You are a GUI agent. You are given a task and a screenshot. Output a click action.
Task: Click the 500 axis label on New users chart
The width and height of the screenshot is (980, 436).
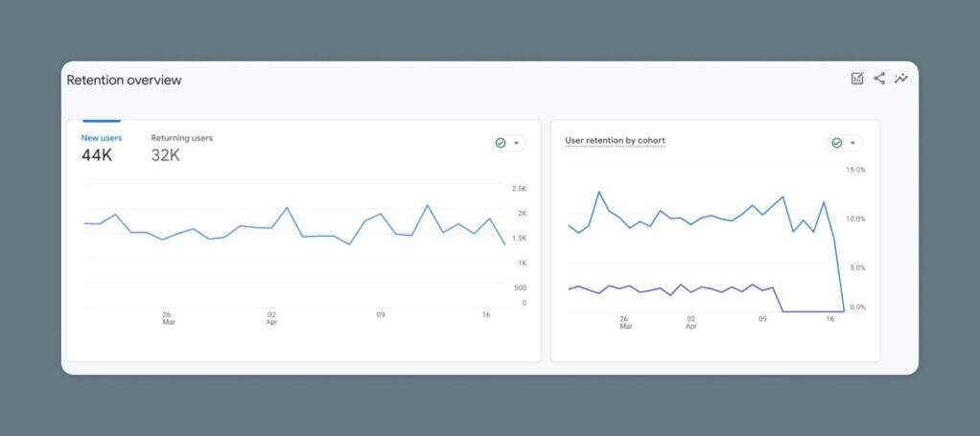pyautogui.click(x=519, y=287)
